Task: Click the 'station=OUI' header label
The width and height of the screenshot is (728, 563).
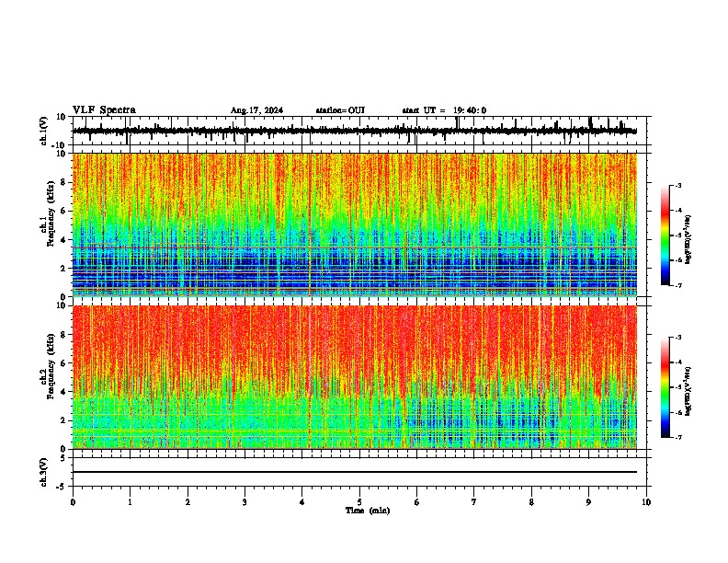Action: click(340, 110)
